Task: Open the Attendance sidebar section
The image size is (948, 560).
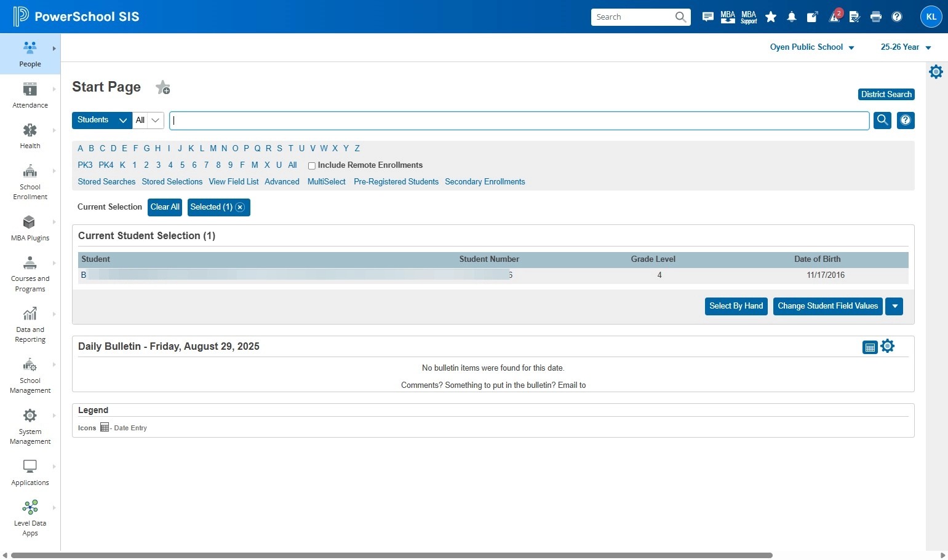Action: coord(30,95)
